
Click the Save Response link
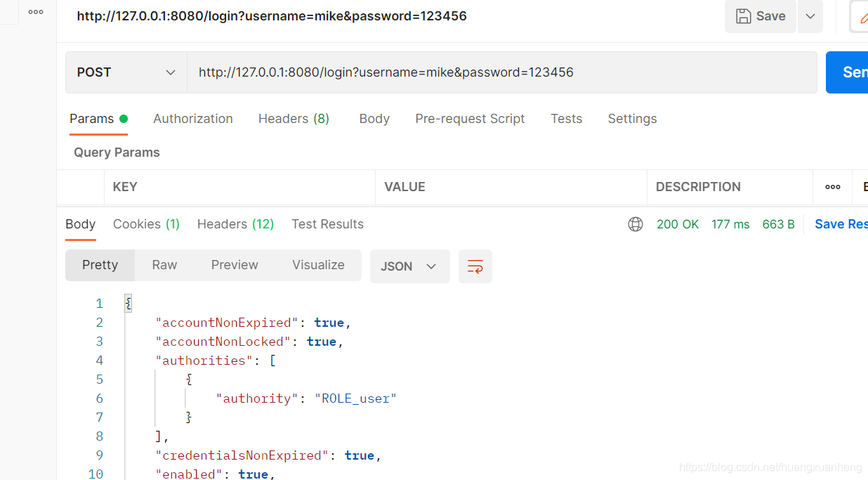coord(841,224)
